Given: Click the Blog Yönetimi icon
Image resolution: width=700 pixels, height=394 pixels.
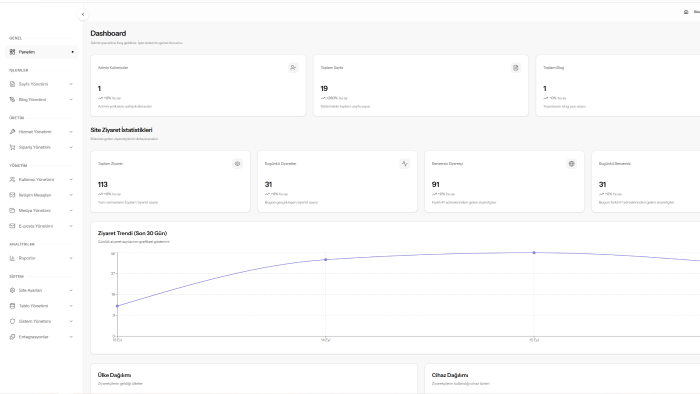Looking at the screenshot, I should point(12,100).
